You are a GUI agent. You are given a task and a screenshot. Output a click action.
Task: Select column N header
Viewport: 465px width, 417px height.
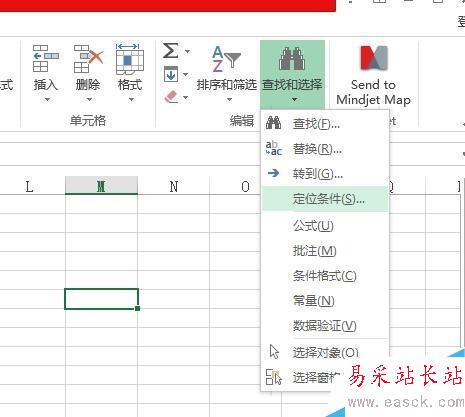(x=173, y=186)
